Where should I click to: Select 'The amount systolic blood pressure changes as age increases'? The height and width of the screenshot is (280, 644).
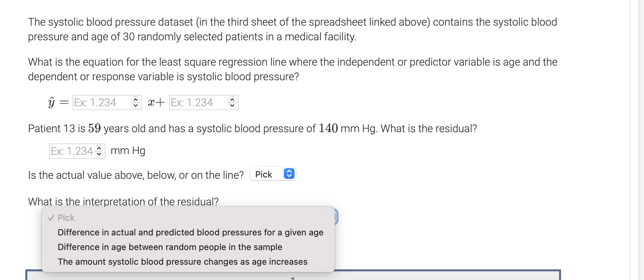[x=182, y=262]
